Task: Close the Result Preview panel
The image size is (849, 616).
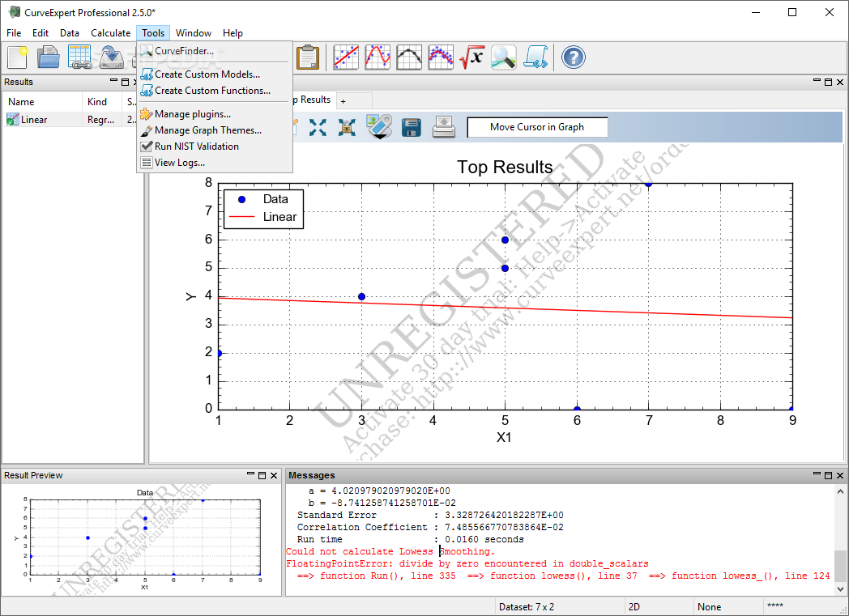Action: [274, 475]
